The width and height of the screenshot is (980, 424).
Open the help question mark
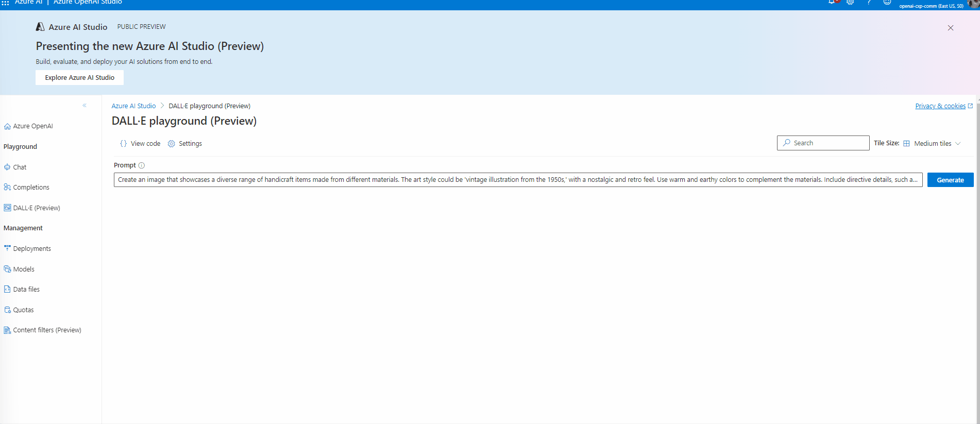(869, 2)
